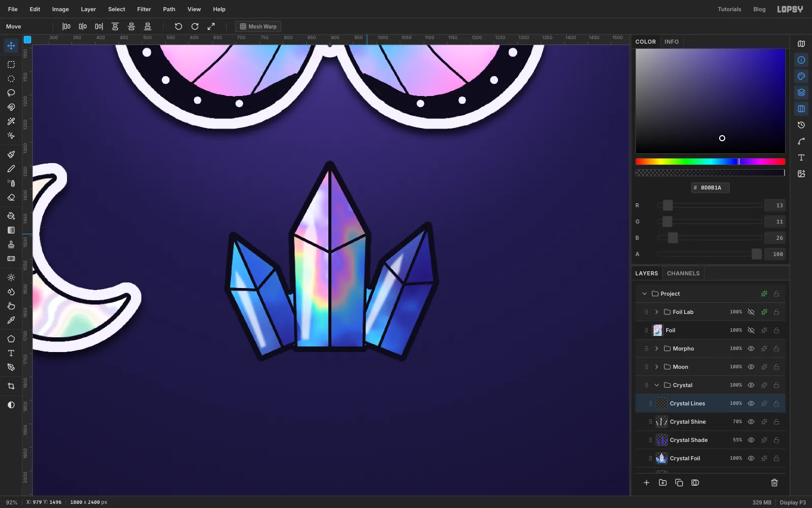The image size is (812, 508).
Task: Create a new layer group folder
Action: 663,483
